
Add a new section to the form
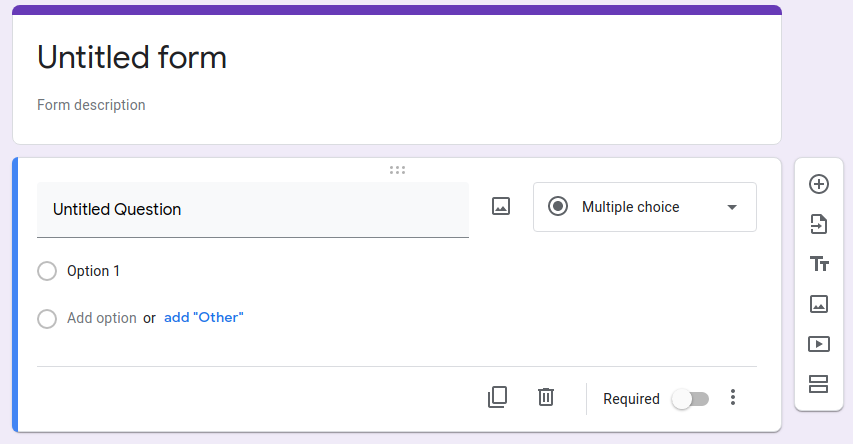click(x=819, y=384)
